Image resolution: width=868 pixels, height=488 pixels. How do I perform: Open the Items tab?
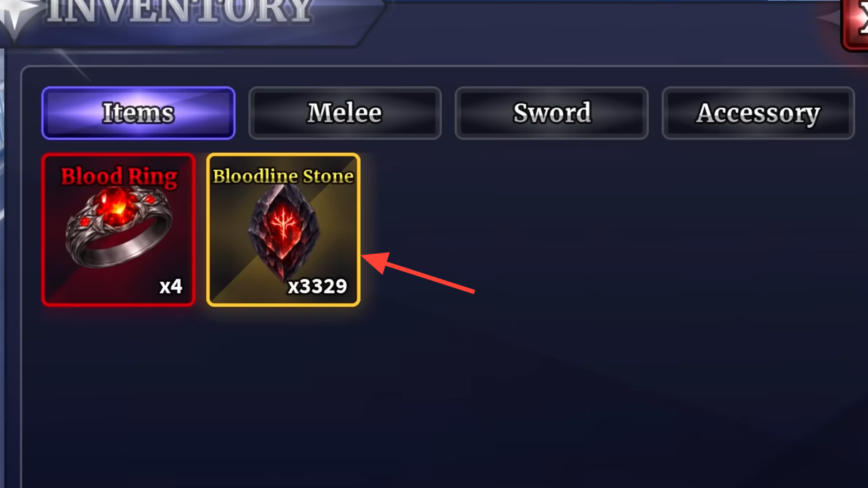point(138,113)
